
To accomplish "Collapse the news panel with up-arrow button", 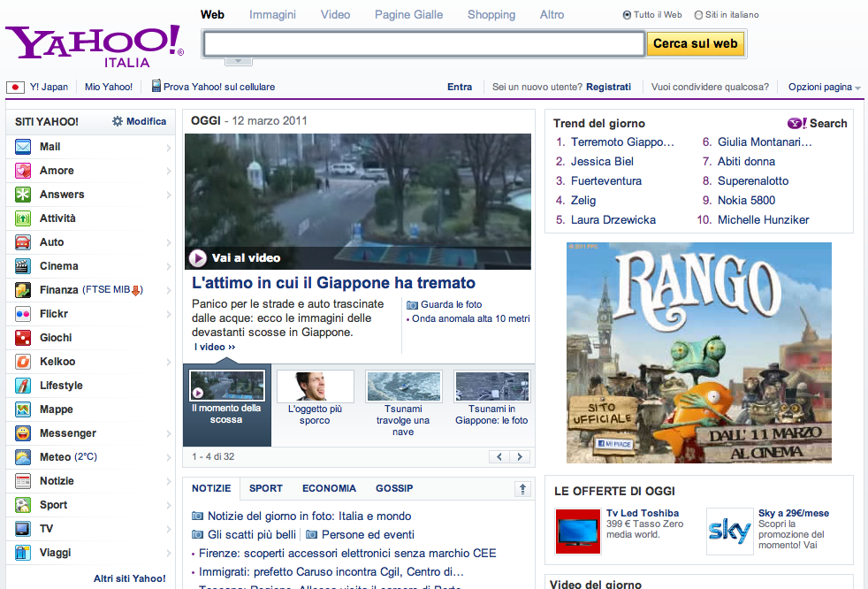I will point(522,489).
